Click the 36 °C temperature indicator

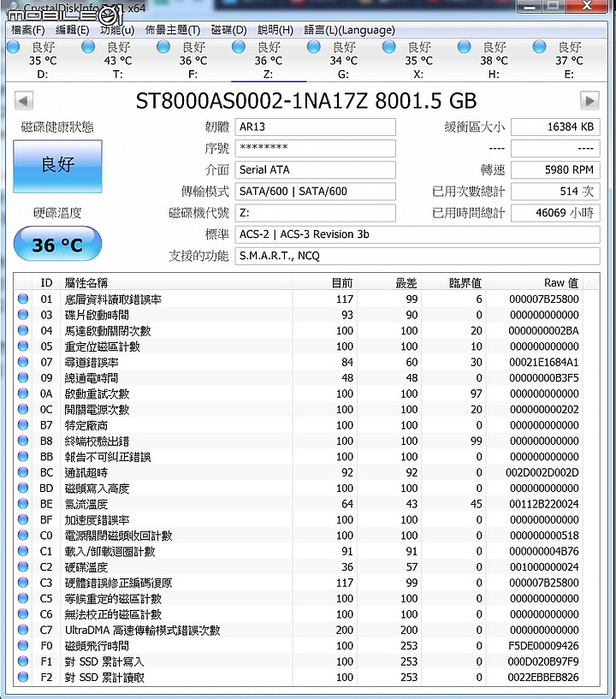57,245
